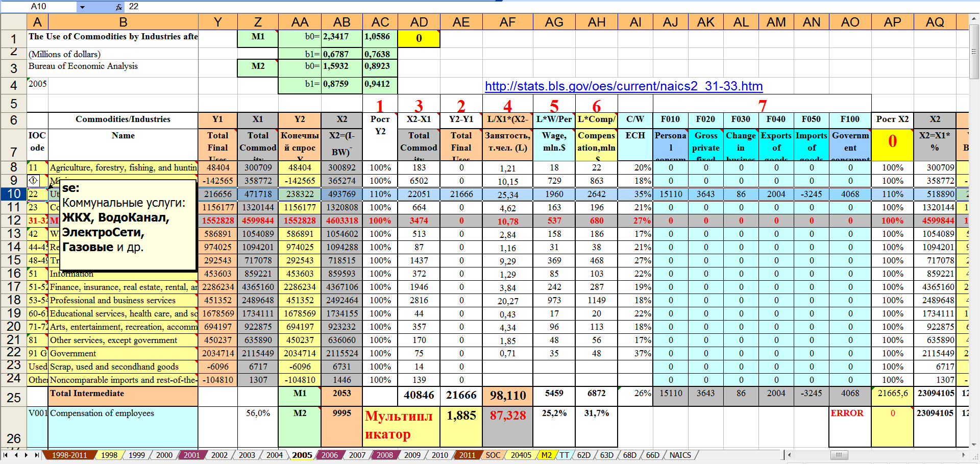Screen dimensions: 980x464
Task: Click the Name Box showing A10
Action: click(51, 7)
